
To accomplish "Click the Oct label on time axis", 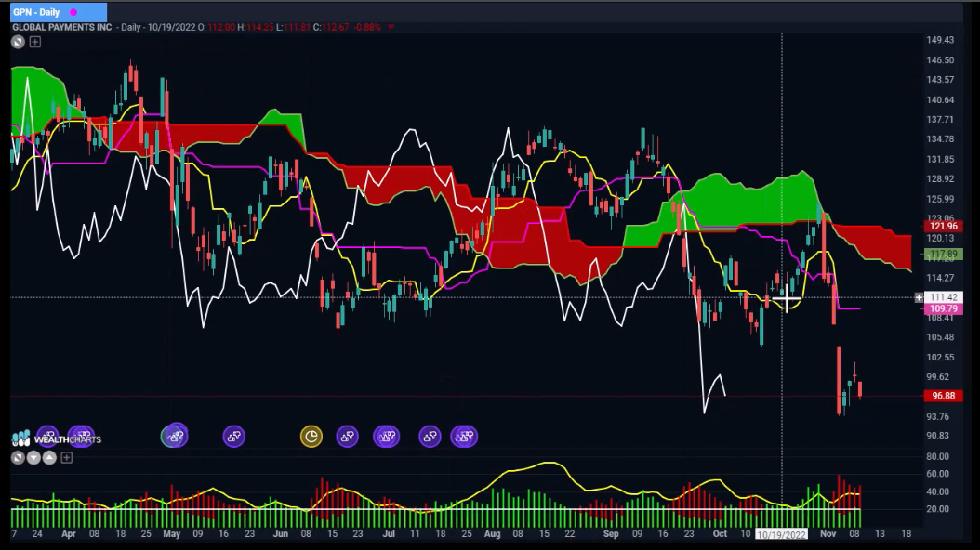I will tap(720, 534).
